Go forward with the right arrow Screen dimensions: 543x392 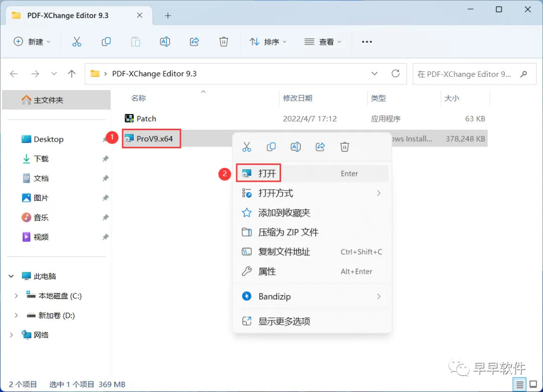(35, 74)
